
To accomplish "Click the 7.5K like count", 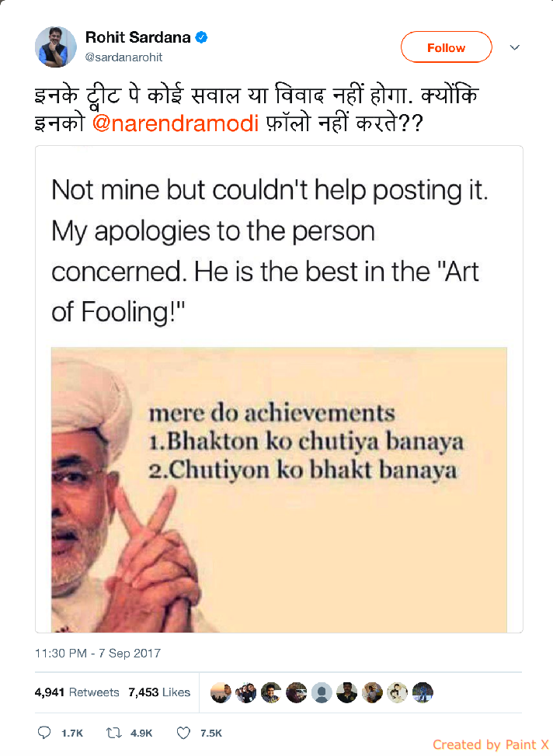I will [x=211, y=733].
